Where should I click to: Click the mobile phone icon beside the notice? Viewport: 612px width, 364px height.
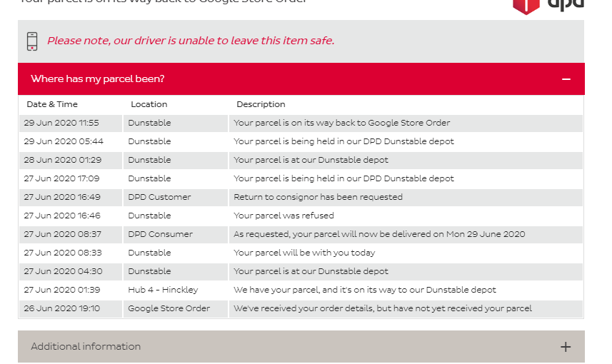tap(32, 41)
